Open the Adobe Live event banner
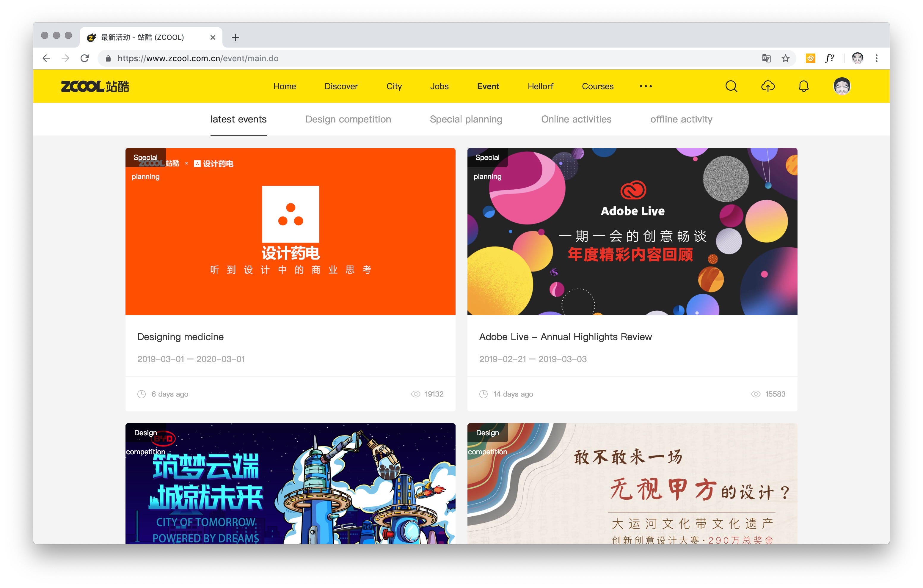 coord(632,232)
